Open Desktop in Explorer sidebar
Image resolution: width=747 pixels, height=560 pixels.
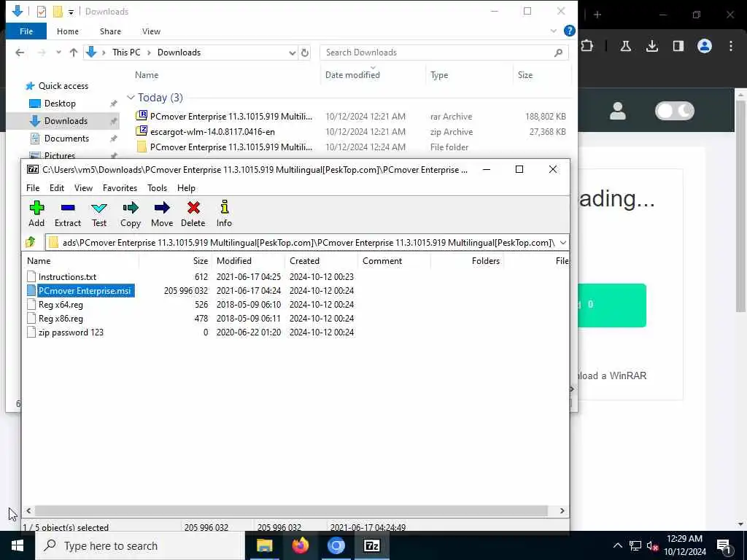tap(60, 104)
